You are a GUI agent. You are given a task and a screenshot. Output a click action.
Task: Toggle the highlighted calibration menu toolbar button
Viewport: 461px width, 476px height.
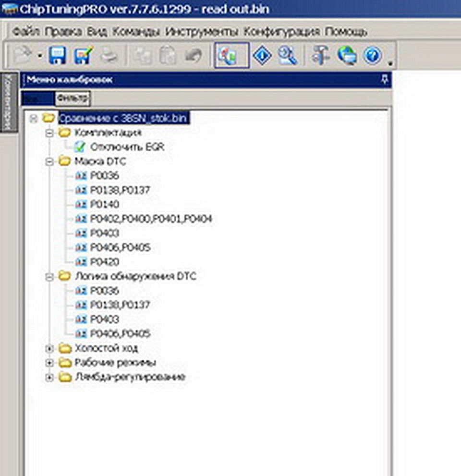tap(232, 55)
